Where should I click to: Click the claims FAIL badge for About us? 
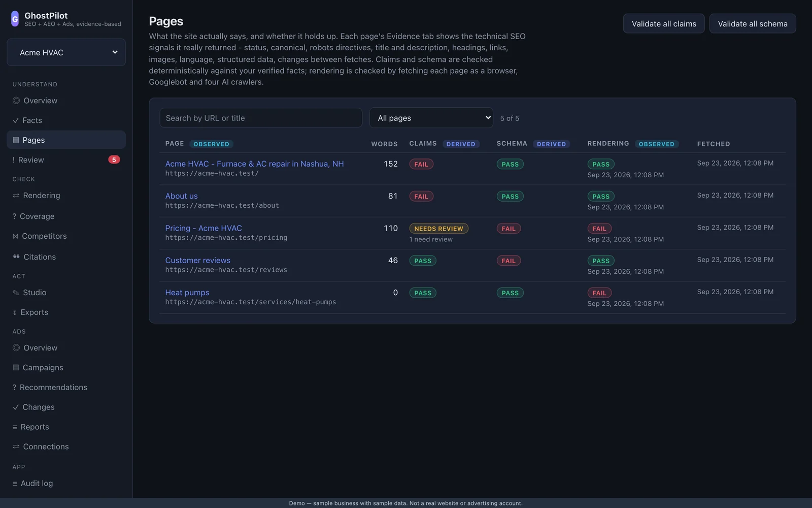coord(421,197)
